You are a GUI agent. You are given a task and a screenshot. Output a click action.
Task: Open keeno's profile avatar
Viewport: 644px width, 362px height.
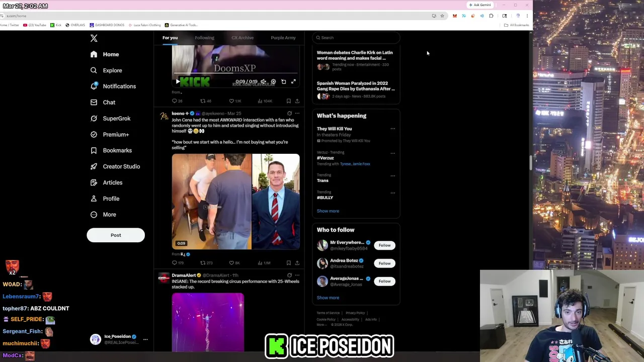(x=164, y=116)
